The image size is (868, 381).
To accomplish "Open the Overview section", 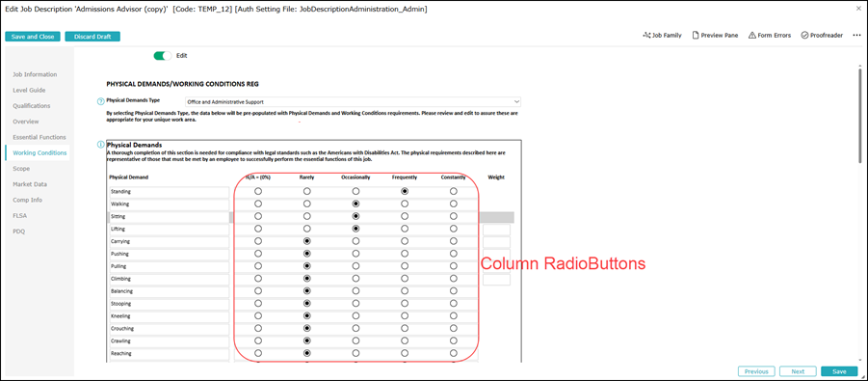I will pyautogui.click(x=26, y=121).
